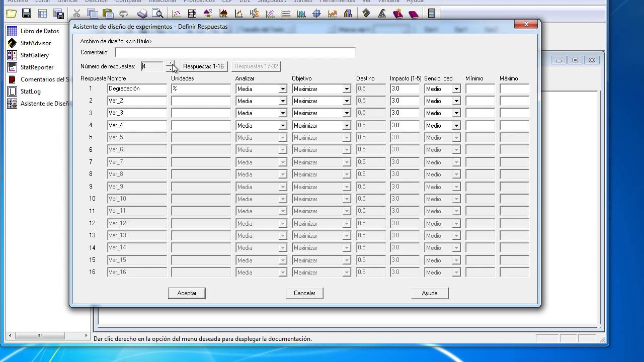Edit the Var_3 name field

pos(137,113)
